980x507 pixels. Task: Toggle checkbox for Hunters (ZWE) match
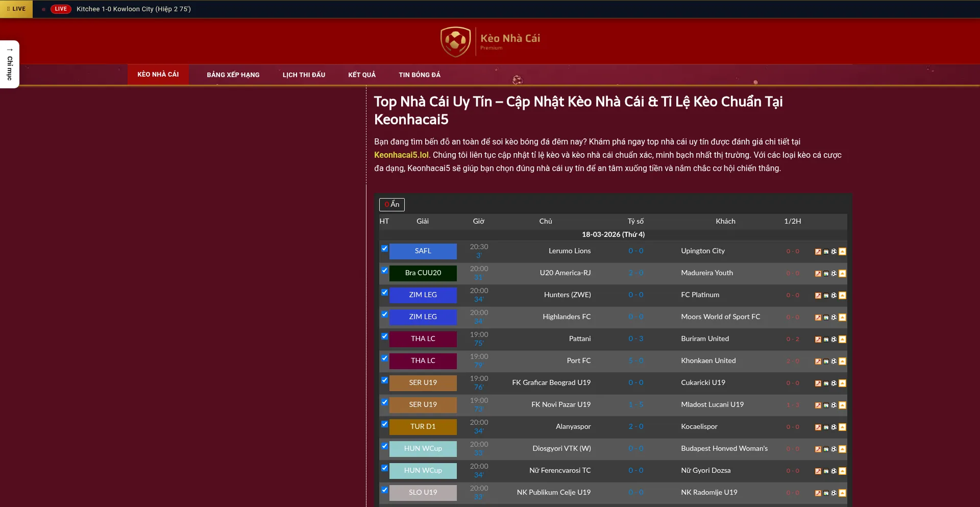384,293
